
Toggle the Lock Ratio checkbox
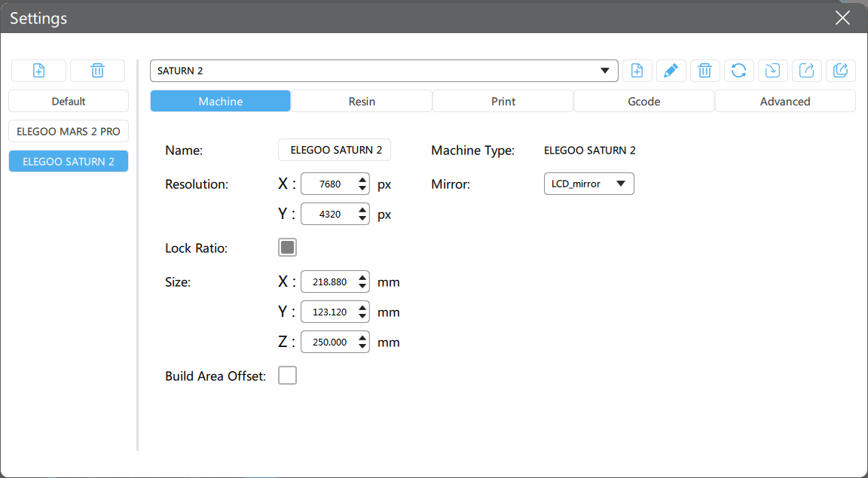coord(287,248)
